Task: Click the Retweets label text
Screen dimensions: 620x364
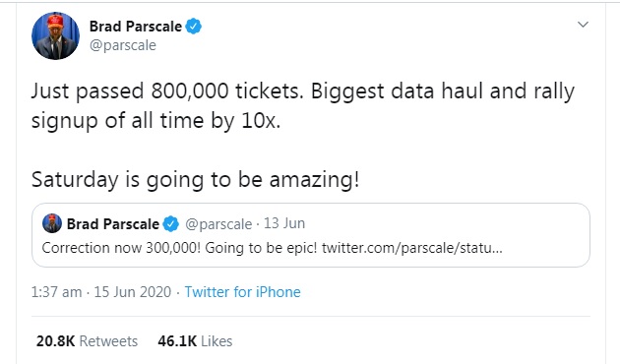Action: [x=108, y=341]
